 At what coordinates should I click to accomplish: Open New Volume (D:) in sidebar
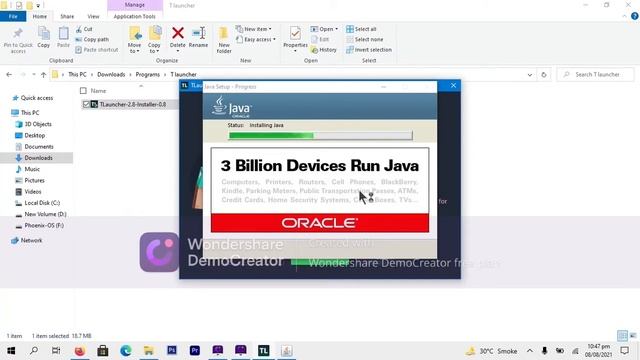[45, 214]
